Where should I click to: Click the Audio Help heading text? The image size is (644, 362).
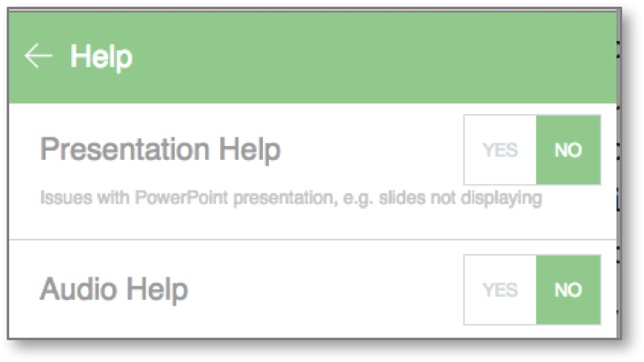[x=114, y=290]
